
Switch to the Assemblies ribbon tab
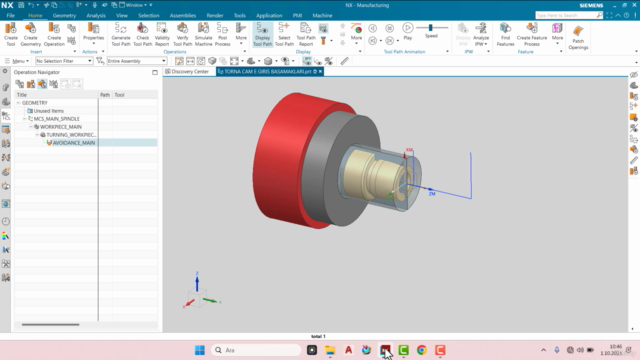(x=183, y=16)
